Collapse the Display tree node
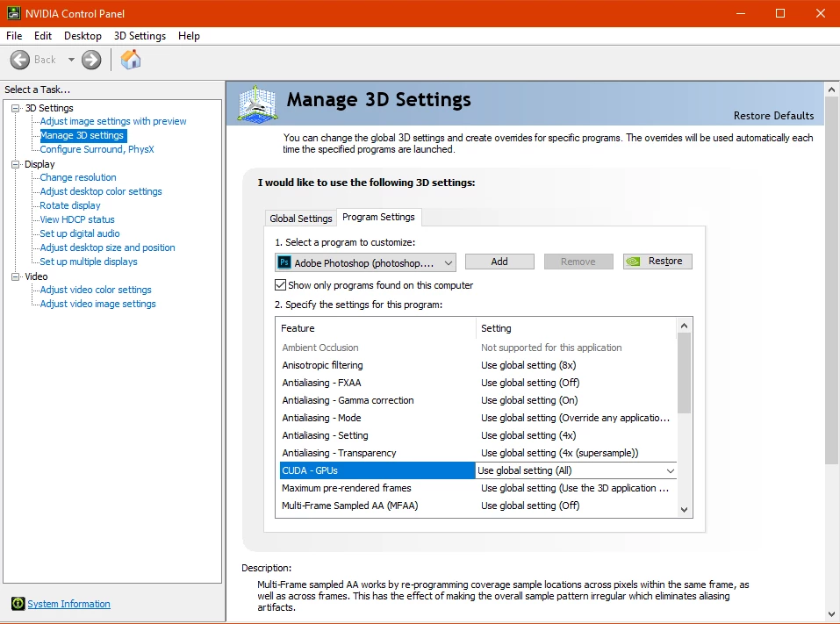 (16, 164)
